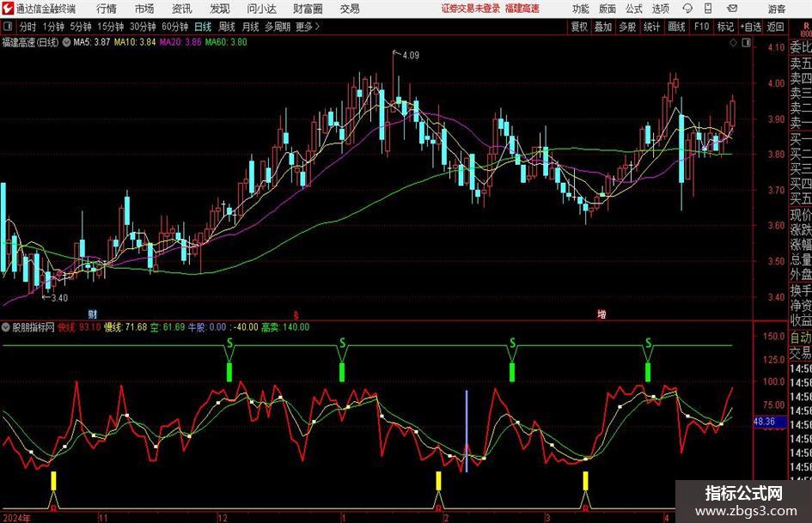
Task: Click the 游客 user account label
Action: tap(776, 9)
